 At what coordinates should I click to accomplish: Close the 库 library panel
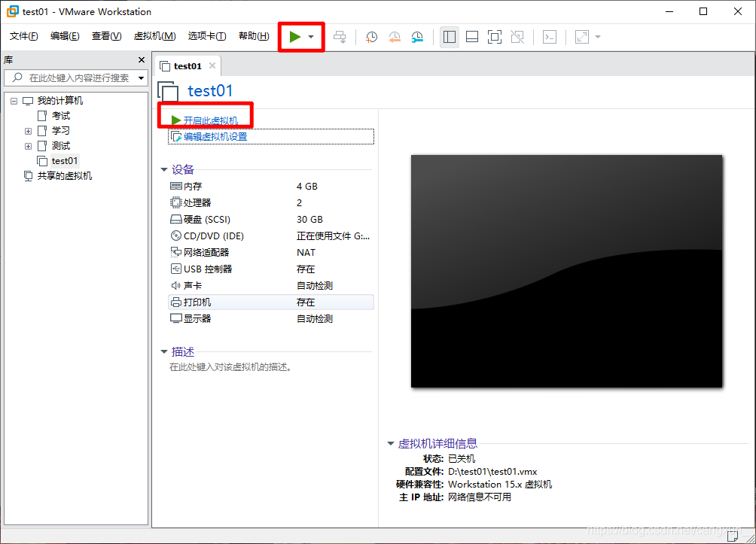point(142,59)
